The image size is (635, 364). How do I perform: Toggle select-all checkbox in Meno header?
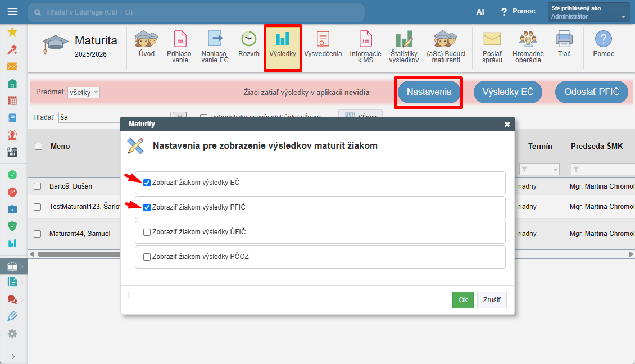(x=38, y=146)
